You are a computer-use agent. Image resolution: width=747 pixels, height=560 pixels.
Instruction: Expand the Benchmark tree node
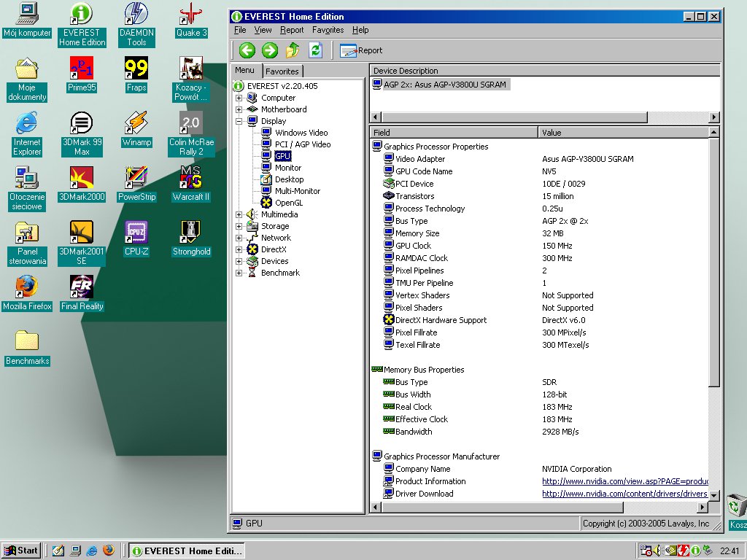[x=239, y=273]
